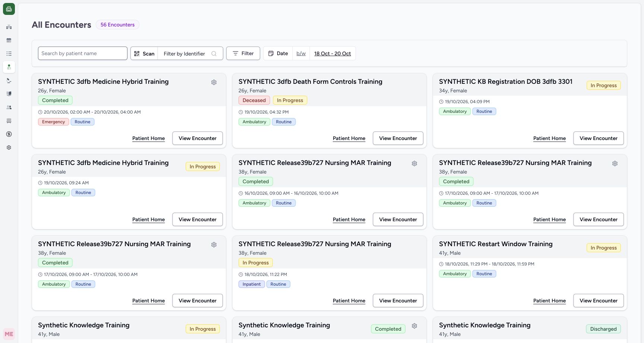Viewport: 644px width, 343px height.
Task: Open the 18 Oct - 20 Oct date range
Action: click(332, 54)
